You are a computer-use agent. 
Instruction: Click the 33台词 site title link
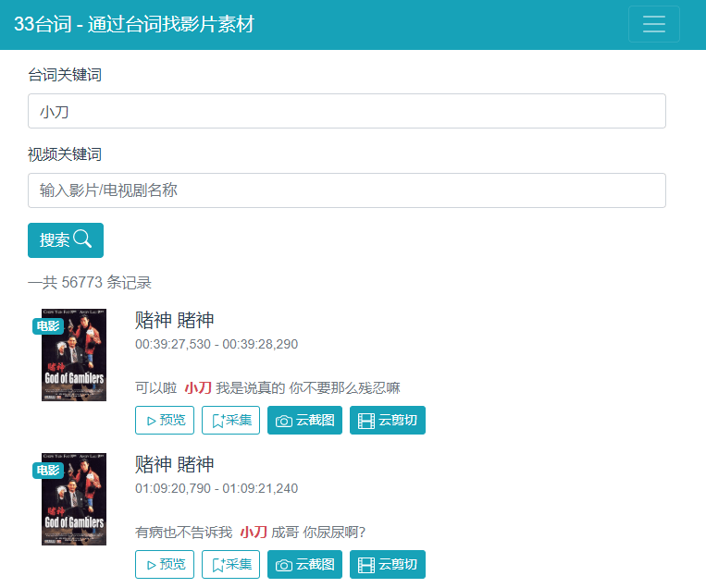click(134, 24)
